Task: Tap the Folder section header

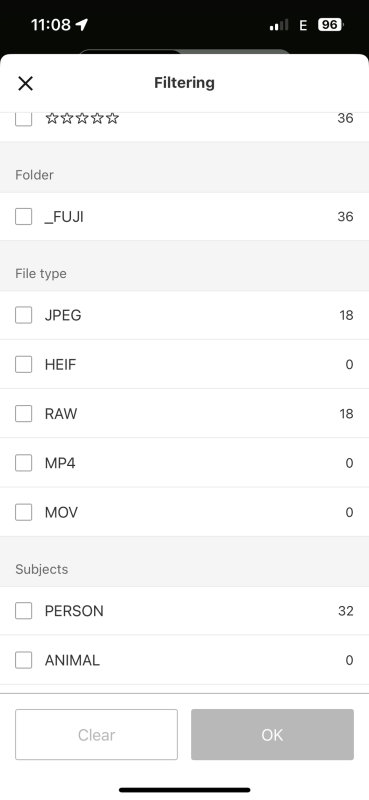Action: coord(34,175)
